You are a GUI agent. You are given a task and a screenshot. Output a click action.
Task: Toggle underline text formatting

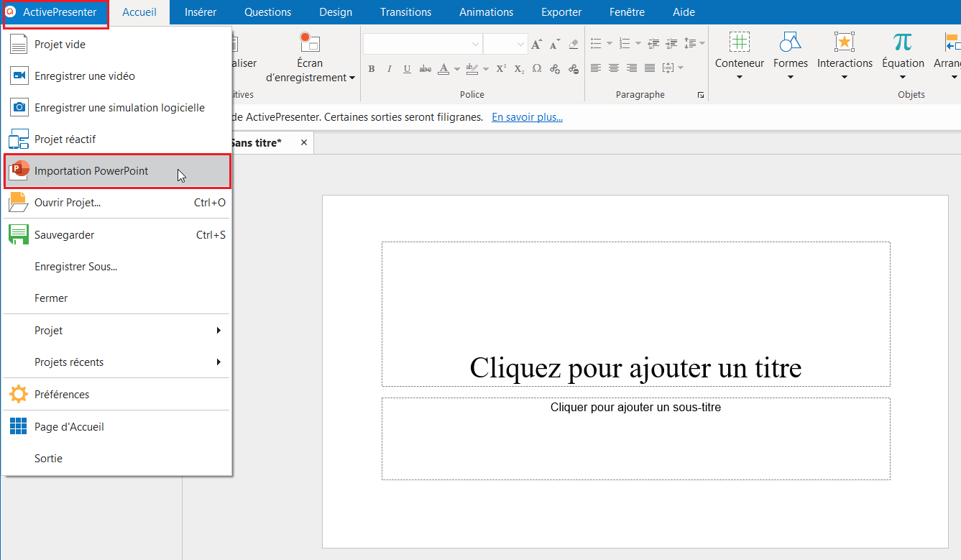point(407,69)
